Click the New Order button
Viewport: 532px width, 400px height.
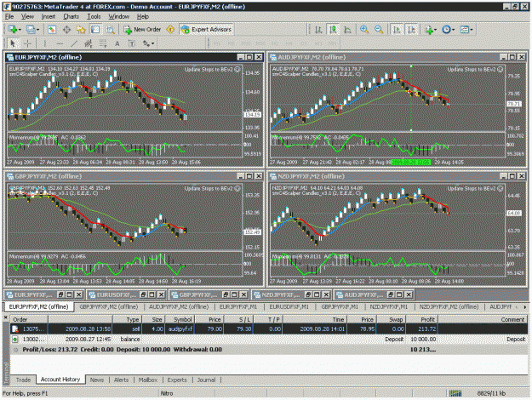pos(142,30)
